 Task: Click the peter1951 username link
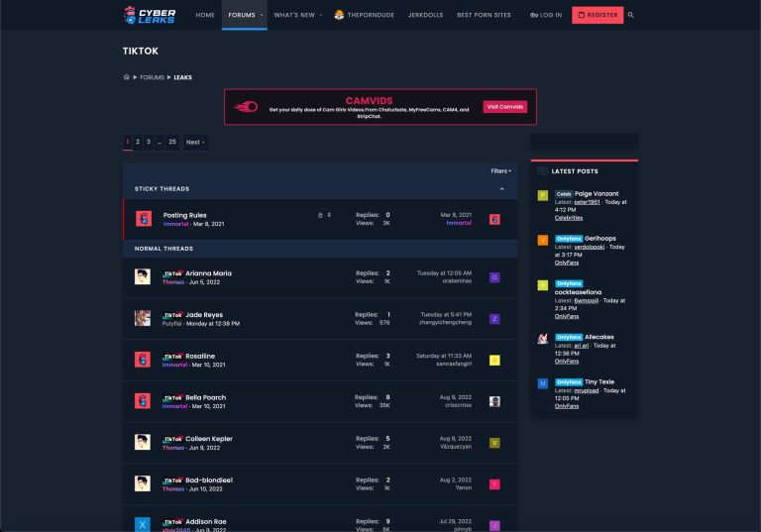pyautogui.click(x=587, y=202)
